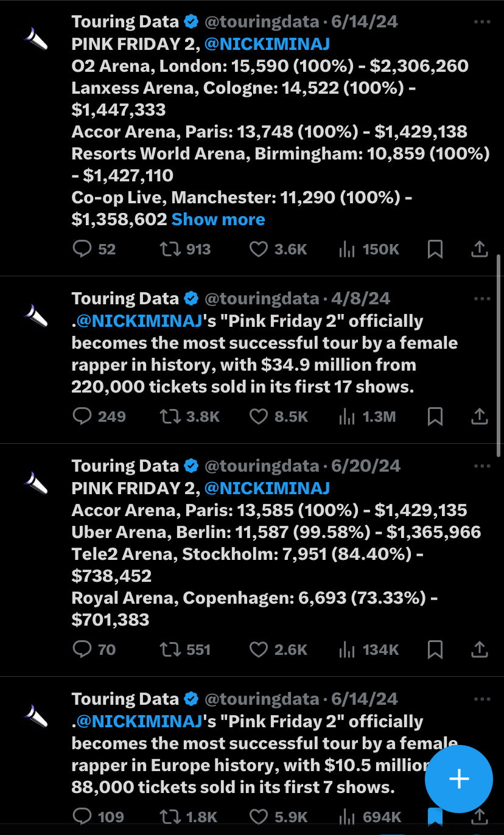Tap the @NICKIMINAJ mention in the 6/20/24 tweet

click(x=267, y=488)
